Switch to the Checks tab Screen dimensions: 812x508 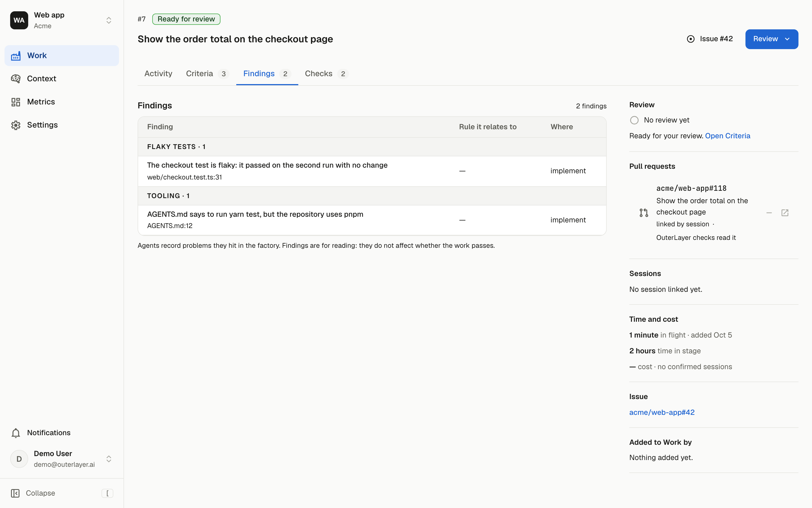click(x=326, y=74)
